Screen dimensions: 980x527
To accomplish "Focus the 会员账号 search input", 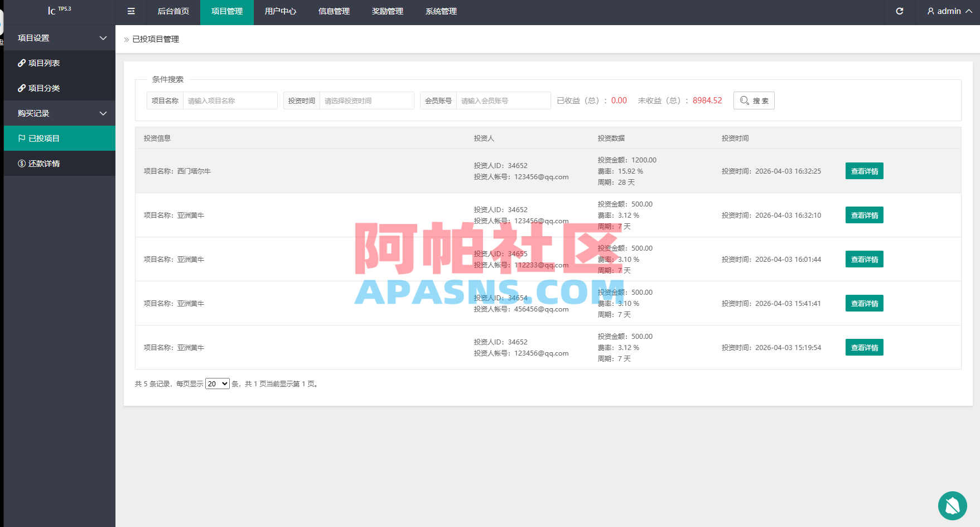I will point(504,100).
